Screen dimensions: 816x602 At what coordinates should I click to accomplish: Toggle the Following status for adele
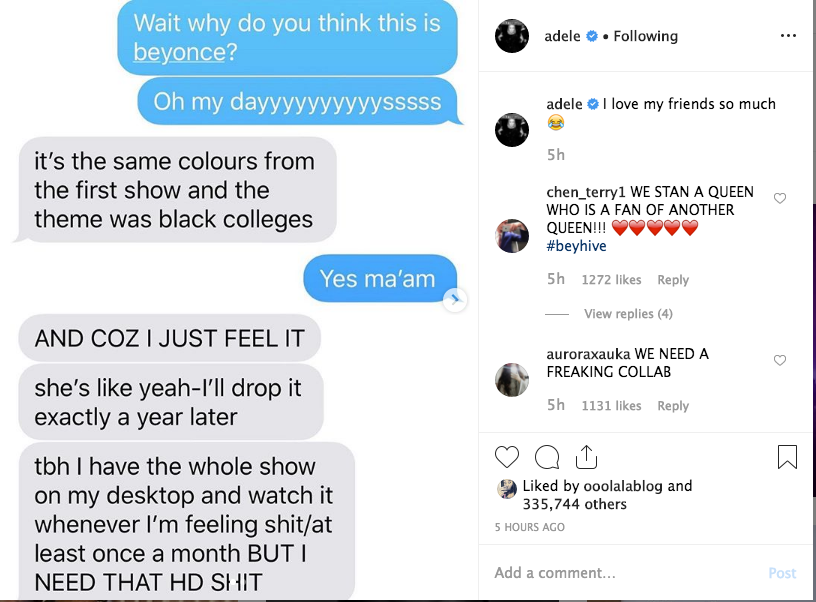click(x=645, y=36)
